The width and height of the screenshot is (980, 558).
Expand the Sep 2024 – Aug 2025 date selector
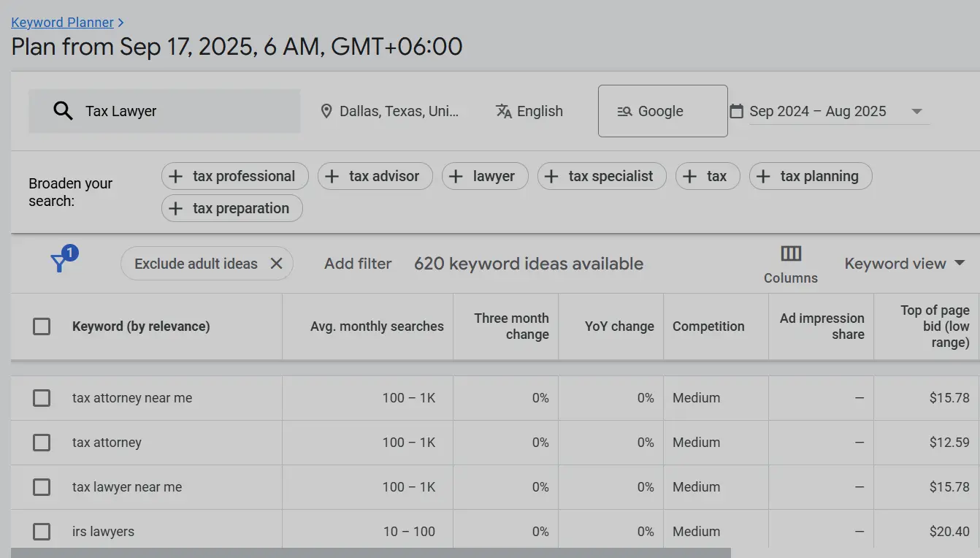tap(917, 110)
